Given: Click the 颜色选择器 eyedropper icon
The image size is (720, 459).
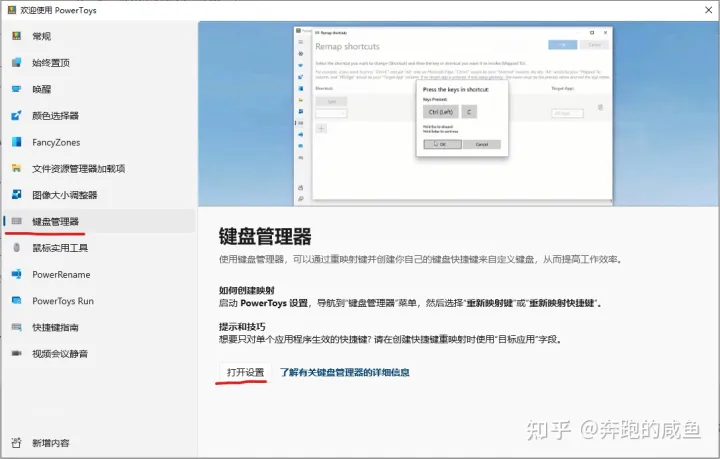Looking at the screenshot, I should (x=17, y=115).
